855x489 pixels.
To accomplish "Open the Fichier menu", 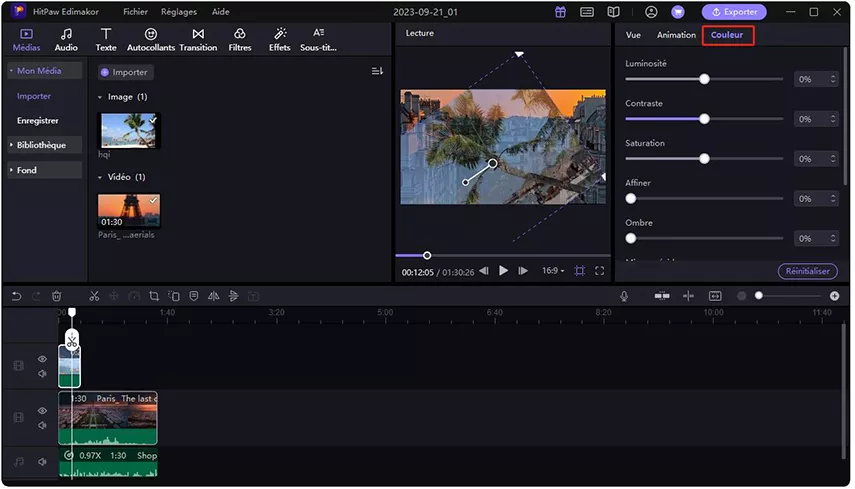I will pyautogui.click(x=135, y=12).
